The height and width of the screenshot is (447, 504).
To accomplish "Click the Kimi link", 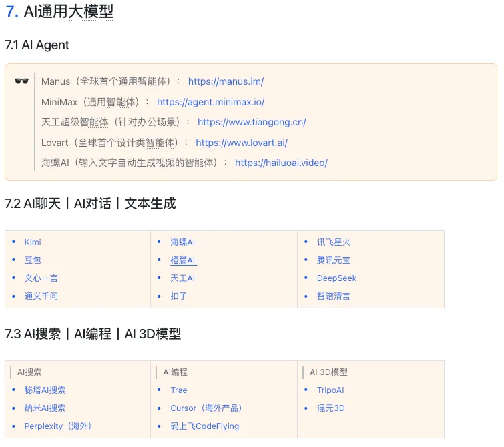I will coord(33,242).
